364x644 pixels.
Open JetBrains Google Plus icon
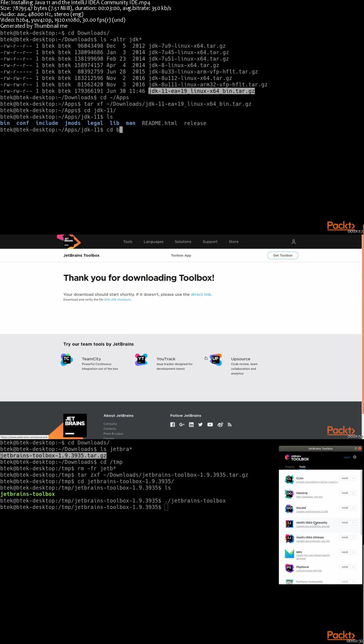point(182,425)
